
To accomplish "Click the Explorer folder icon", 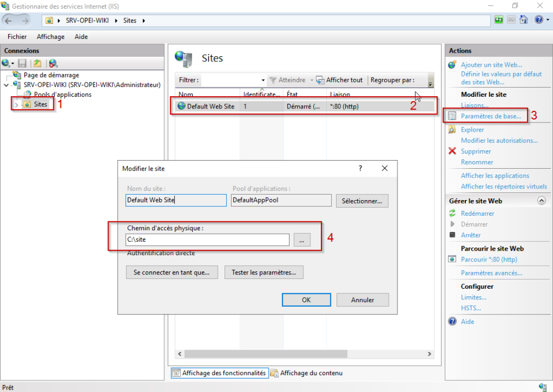I will (x=452, y=129).
